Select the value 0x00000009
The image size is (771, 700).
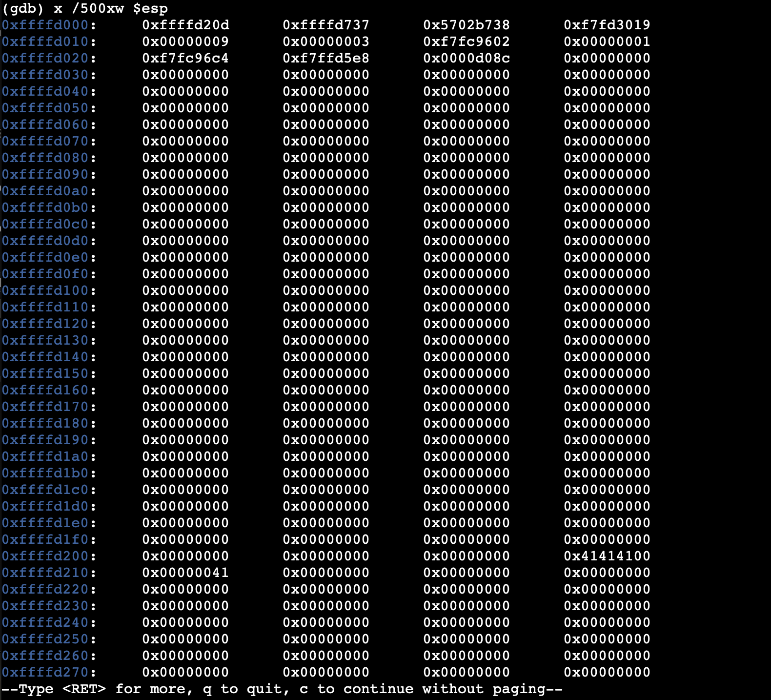185,41
